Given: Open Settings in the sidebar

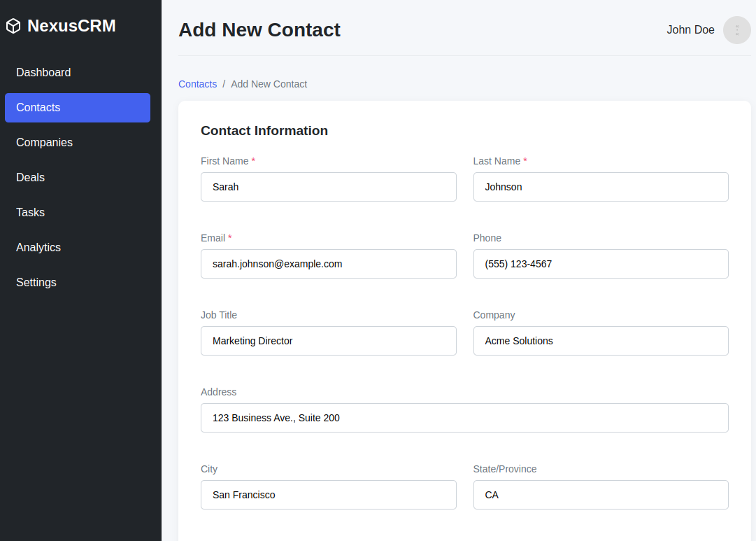Looking at the screenshot, I should 36,283.
